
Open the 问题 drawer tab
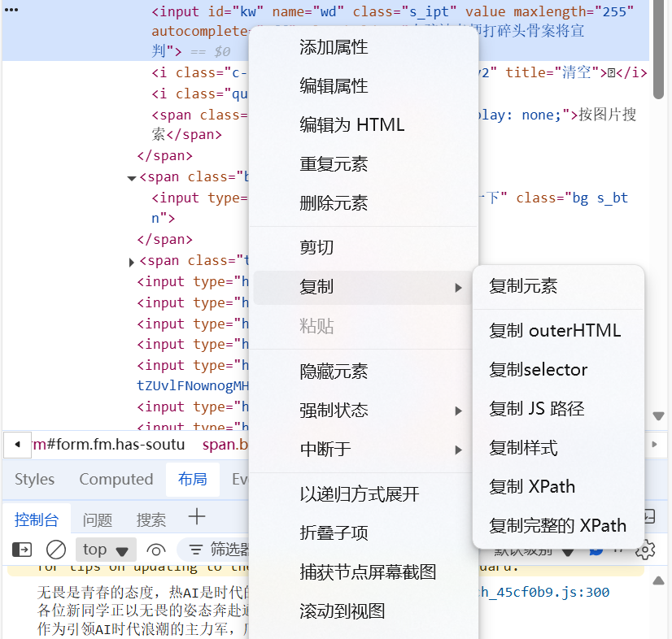pos(98,519)
